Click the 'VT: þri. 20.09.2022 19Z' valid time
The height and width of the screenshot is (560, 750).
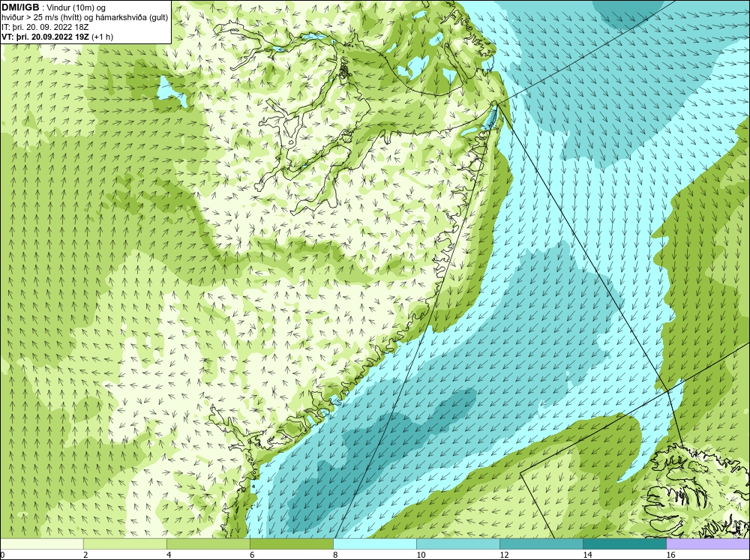(45, 37)
